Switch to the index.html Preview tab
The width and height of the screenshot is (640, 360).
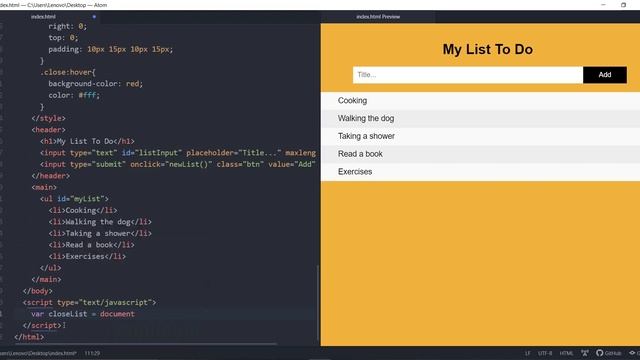pyautogui.click(x=378, y=17)
